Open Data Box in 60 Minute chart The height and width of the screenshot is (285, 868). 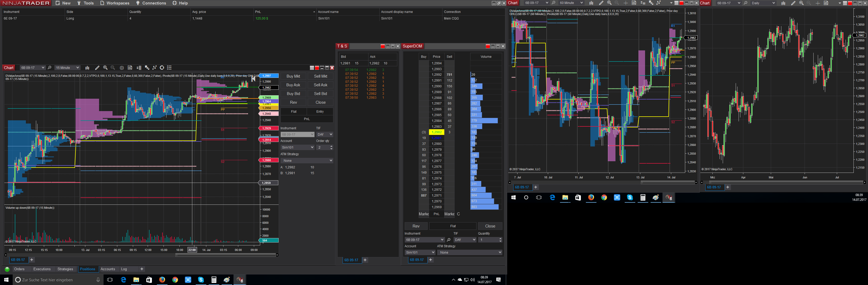point(634,3)
